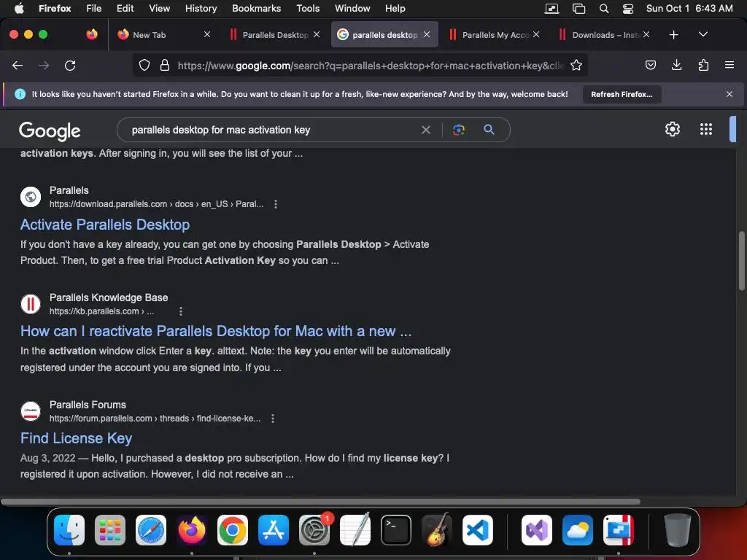Close the parallels desktop Google tab
Viewport: 747px width, 560px height.
click(x=427, y=34)
